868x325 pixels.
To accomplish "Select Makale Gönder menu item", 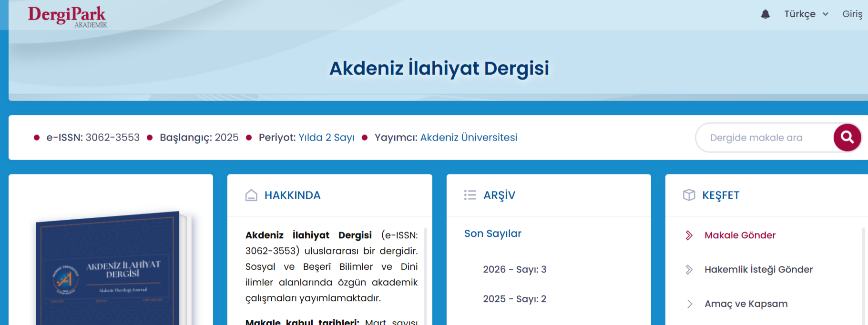I will (x=740, y=235).
